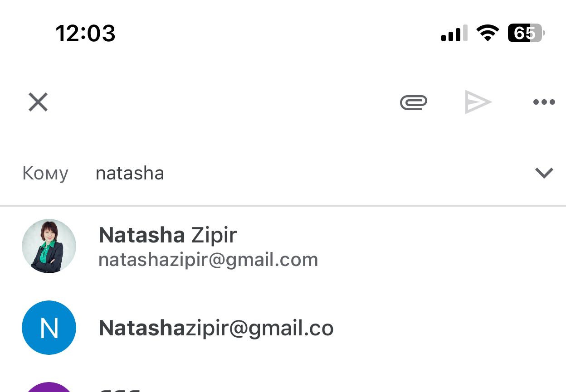
Task: Attach a file using the paperclip icon
Action: pos(414,102)
